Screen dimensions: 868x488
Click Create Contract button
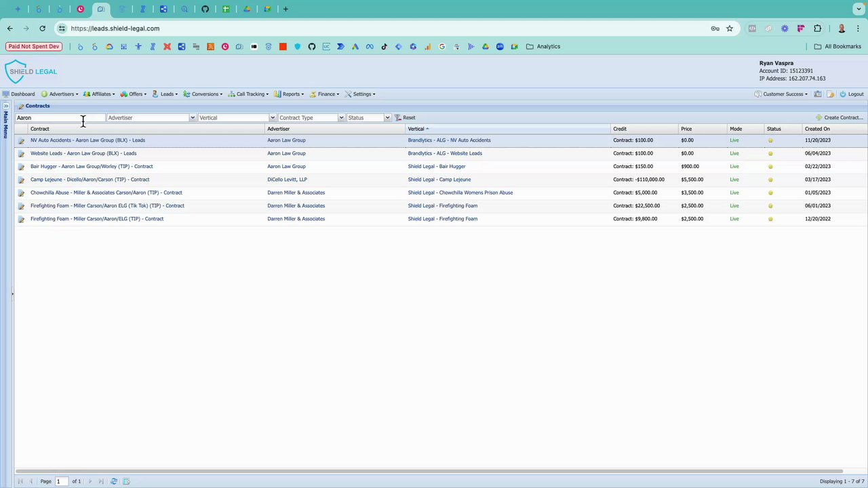[840, 118]
